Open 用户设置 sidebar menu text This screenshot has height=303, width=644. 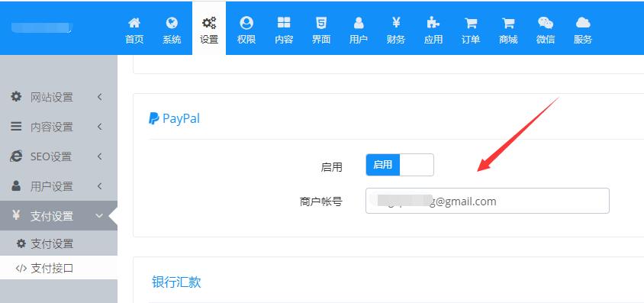click(x=52, y=186)
